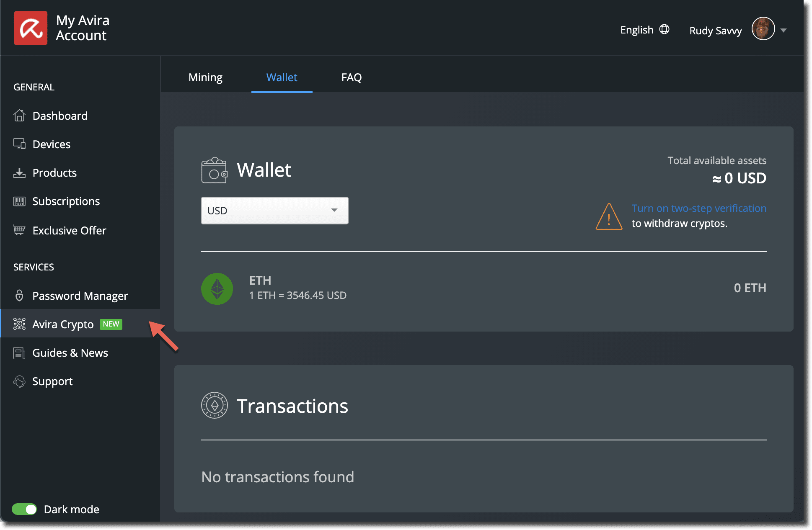The image size is (812, 530).
Task: Switch to the Mining tab
Action: coord(205,77)
